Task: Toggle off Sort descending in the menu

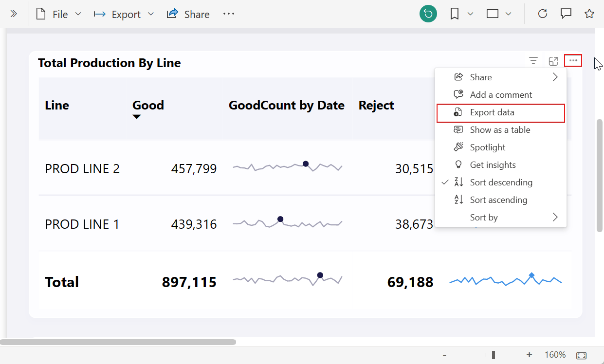Action: tap(501, 182)
